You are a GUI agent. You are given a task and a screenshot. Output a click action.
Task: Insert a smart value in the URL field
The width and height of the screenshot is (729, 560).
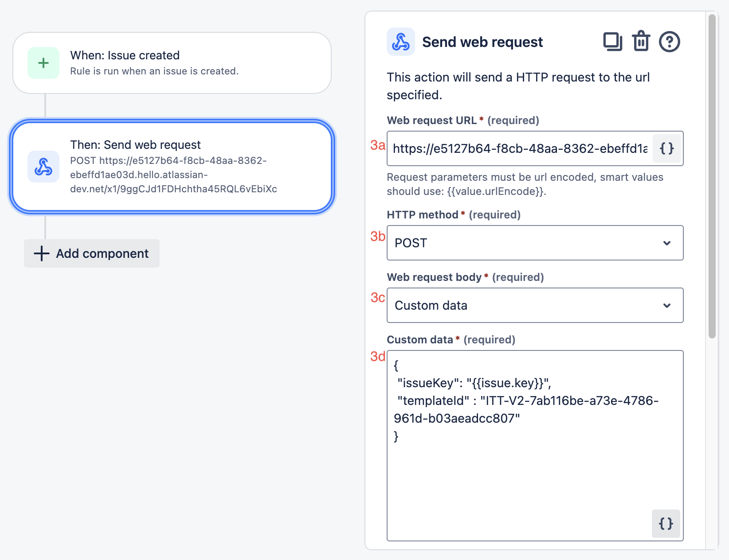click(666, 148)
